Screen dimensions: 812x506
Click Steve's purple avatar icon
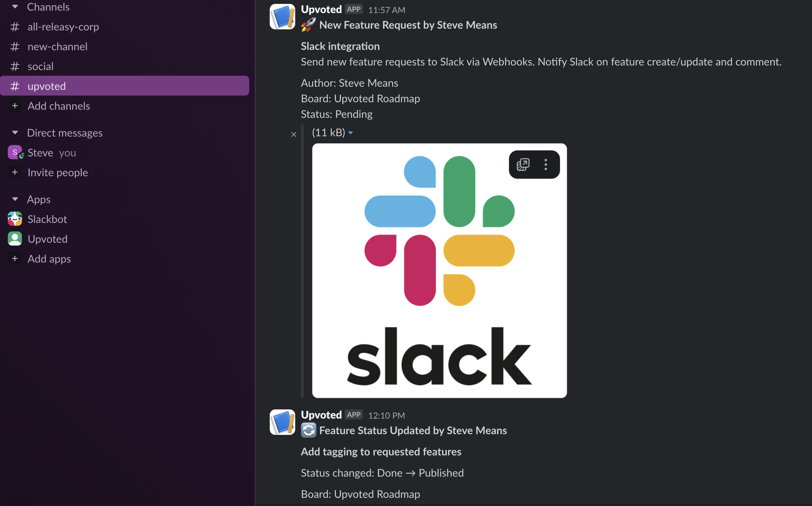tap(15, 152)
